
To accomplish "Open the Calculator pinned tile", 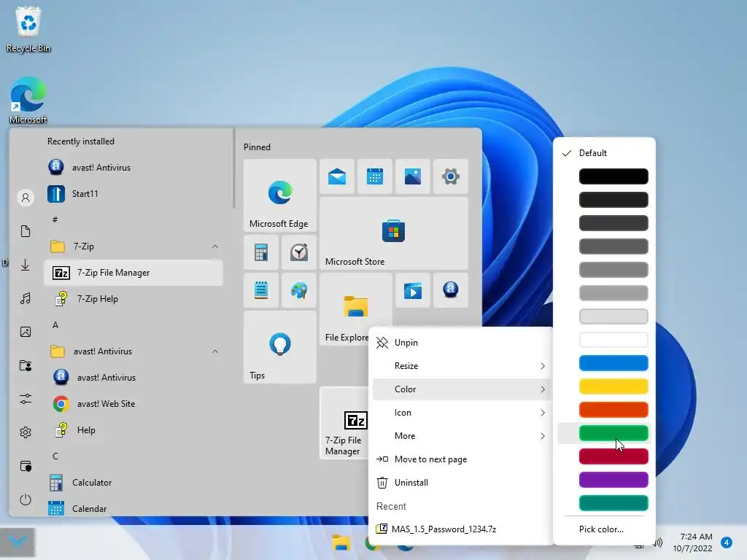I will click(261, 252).
